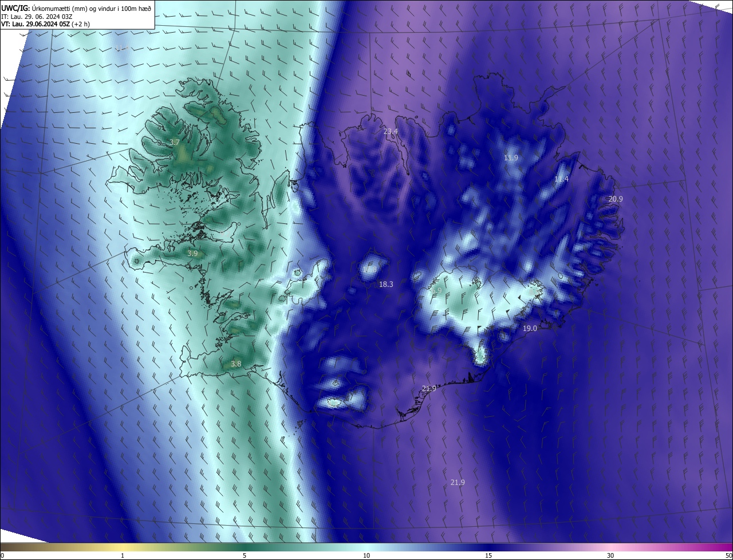Click the 50 tick label on the color scale

728,555
